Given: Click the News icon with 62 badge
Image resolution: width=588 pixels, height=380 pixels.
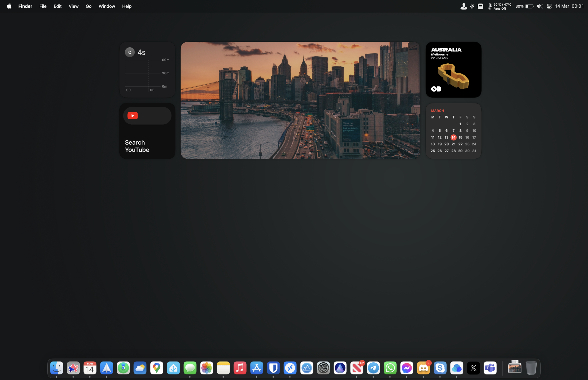Looking at the screenshot, I should point(357,368).
